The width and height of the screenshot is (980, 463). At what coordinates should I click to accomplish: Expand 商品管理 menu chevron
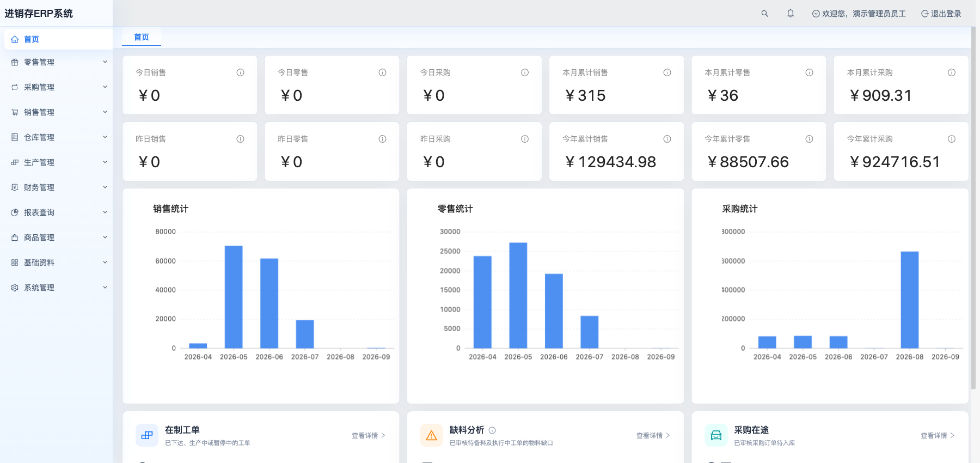[105, 237]
